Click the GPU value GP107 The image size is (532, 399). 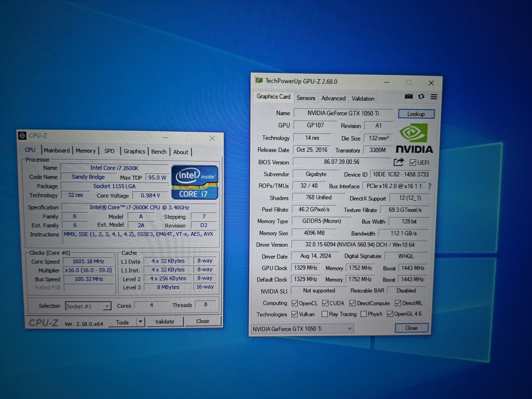(x=315, y=125)
